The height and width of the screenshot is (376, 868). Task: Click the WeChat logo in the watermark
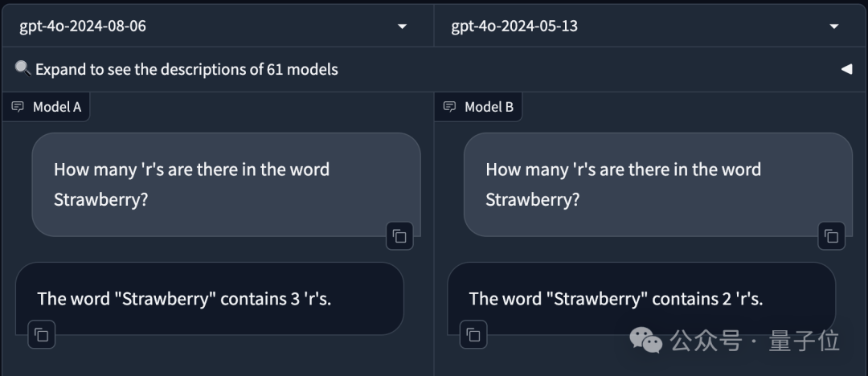pos(646,340)
